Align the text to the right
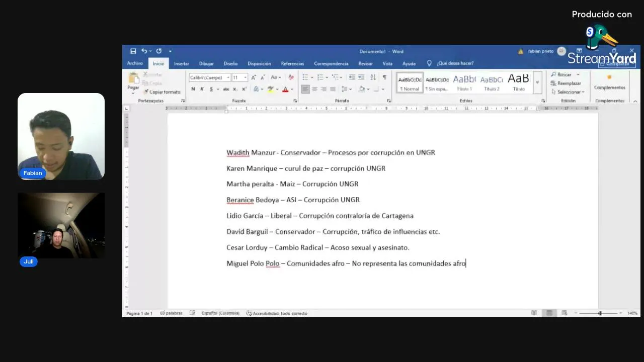 tap(324, 89)
